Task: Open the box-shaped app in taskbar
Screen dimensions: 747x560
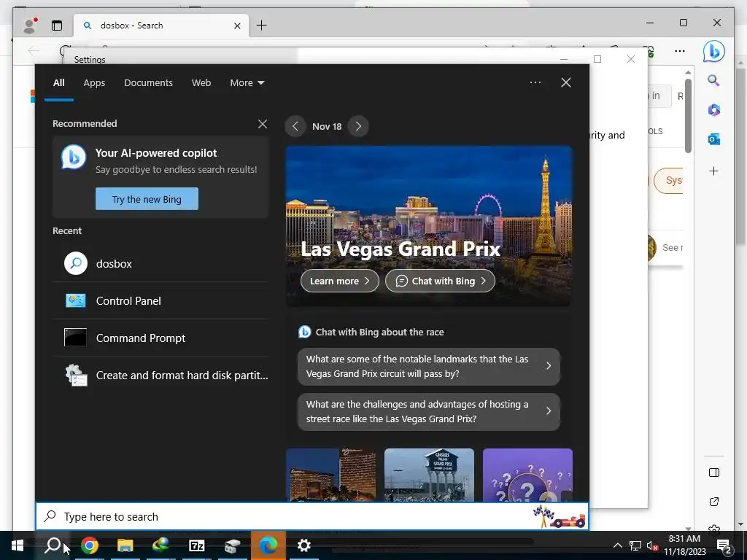Action: tap(233, 545)
